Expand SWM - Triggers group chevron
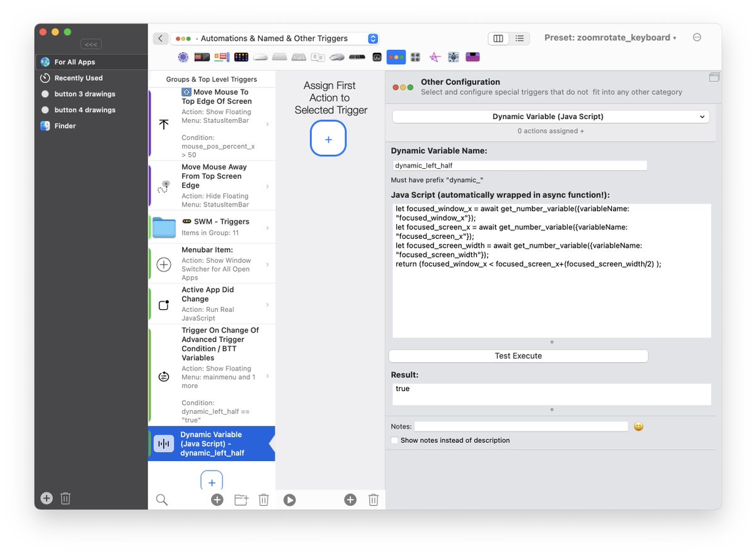The width and height of the screenshot is (756, 555). tap(267, 227)
